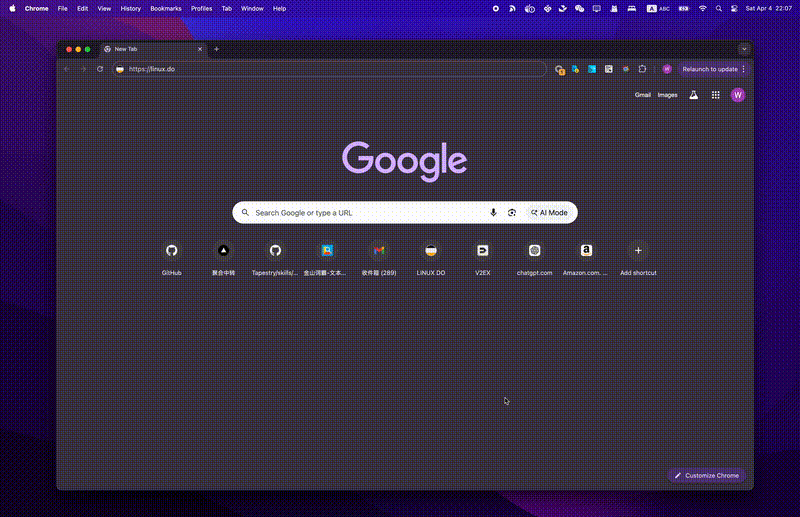Open the Edit menu

(83, 9)
